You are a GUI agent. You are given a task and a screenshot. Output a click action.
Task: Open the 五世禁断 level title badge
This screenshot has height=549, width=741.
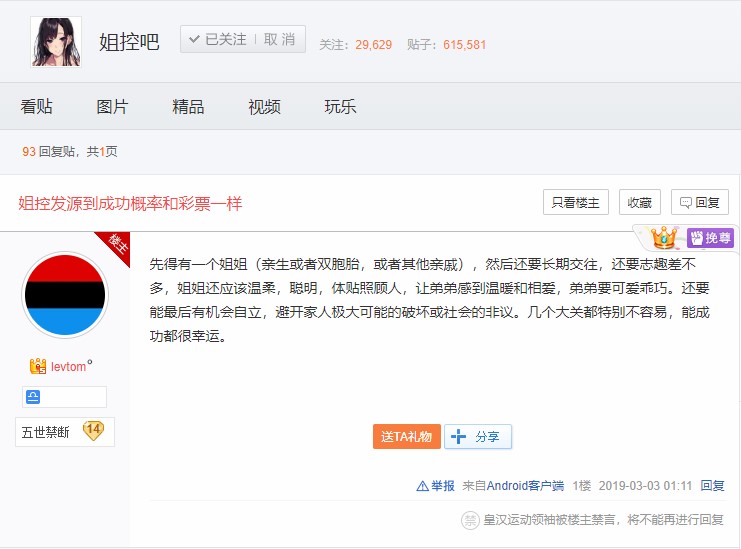(x=45, y=432)
